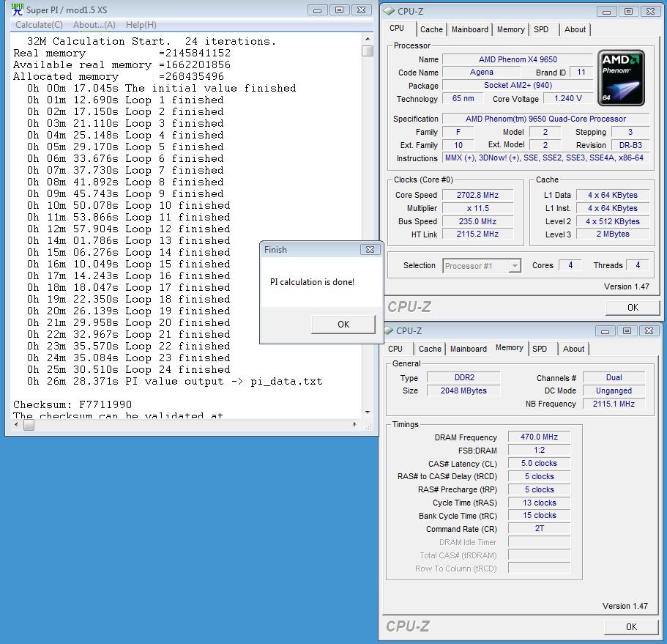
Task: Click FSB:DRAM value 1:2
Action: pos(539,450)
